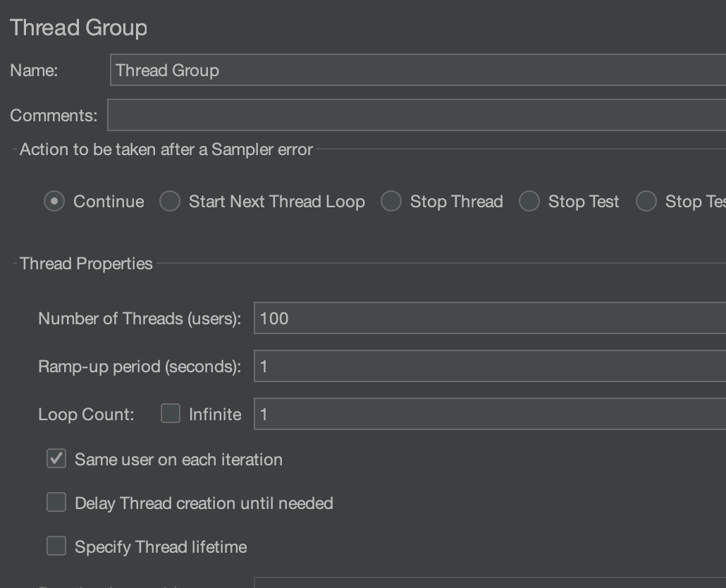The image size is (726, 588).
Task: Pick the Stop Test radio button
Action: click(529, 202)
